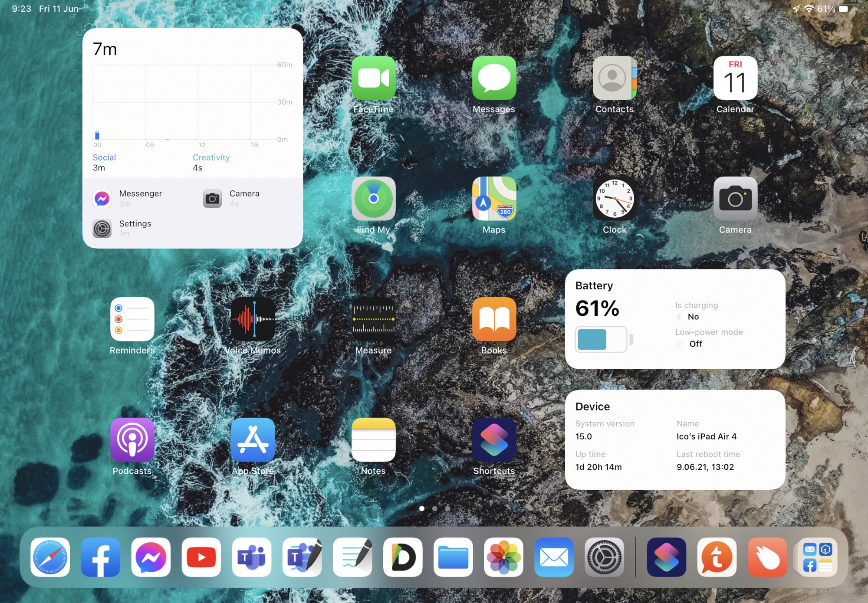
Task: Go to the third home screen page dot
Action: tap(447, 508)
